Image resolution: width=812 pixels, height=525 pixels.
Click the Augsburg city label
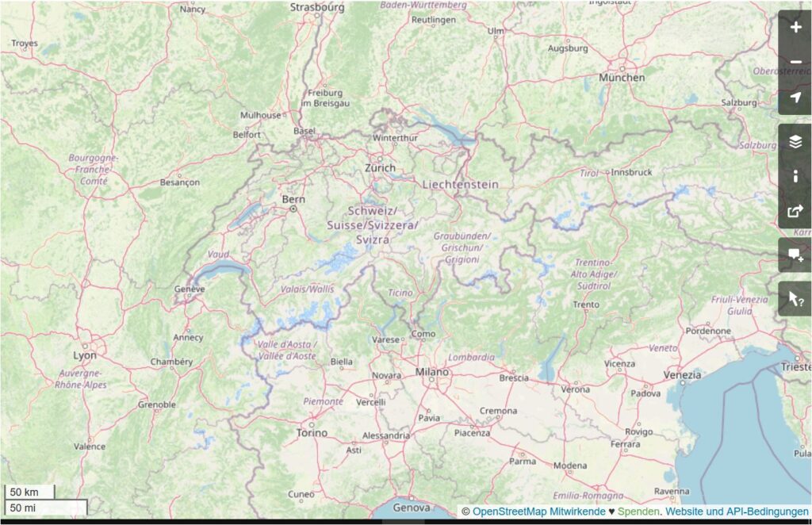568,48
